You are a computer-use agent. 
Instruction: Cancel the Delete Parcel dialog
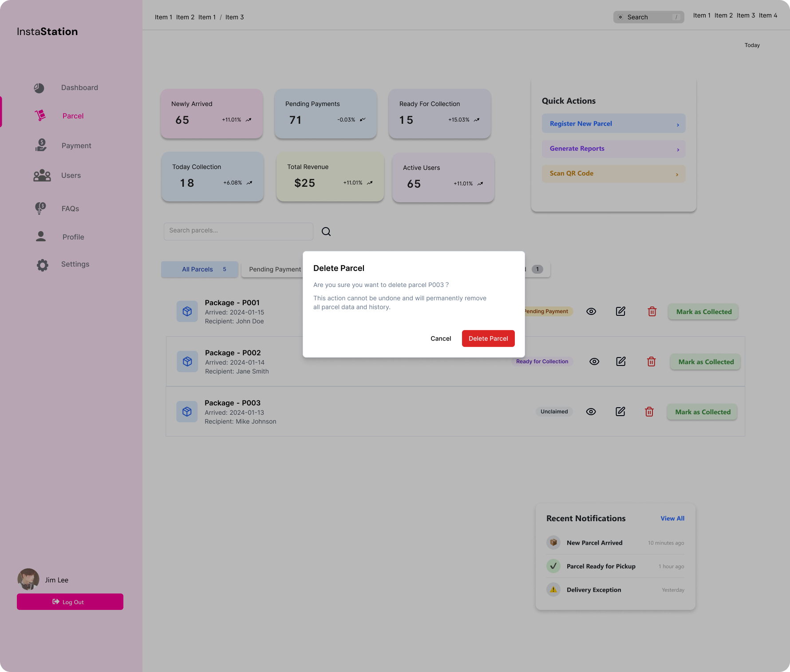[440, 338]
